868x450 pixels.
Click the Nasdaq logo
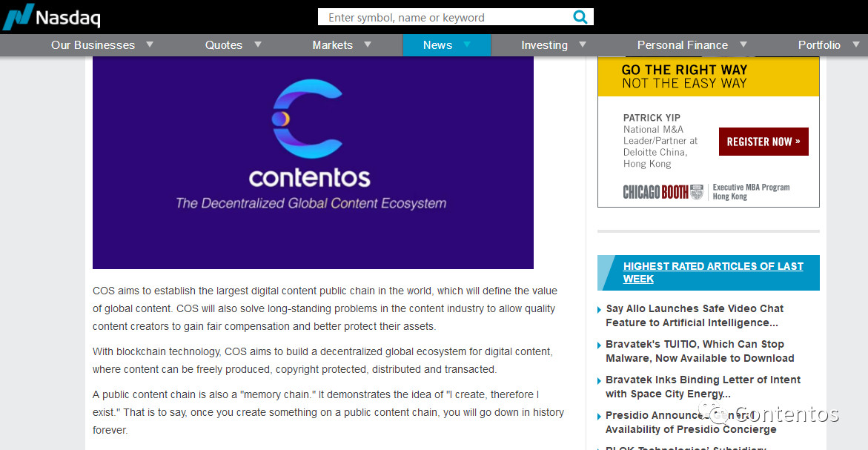51,16
